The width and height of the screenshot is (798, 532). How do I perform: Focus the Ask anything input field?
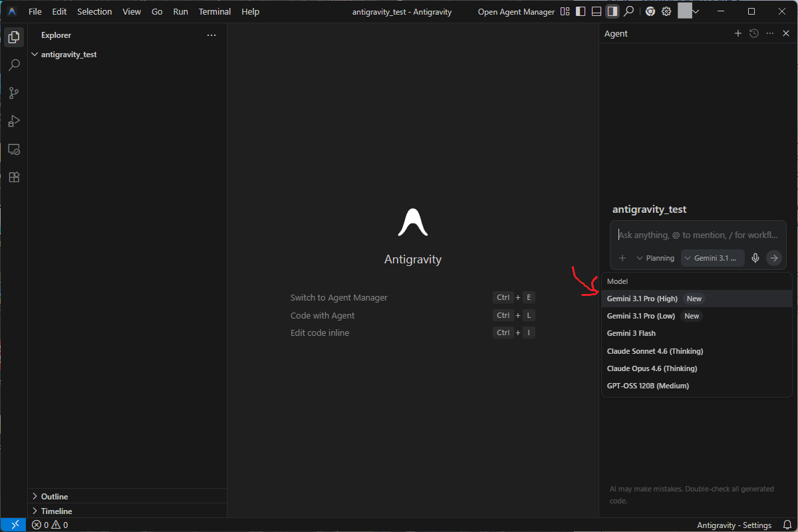(x=698, y=235)
